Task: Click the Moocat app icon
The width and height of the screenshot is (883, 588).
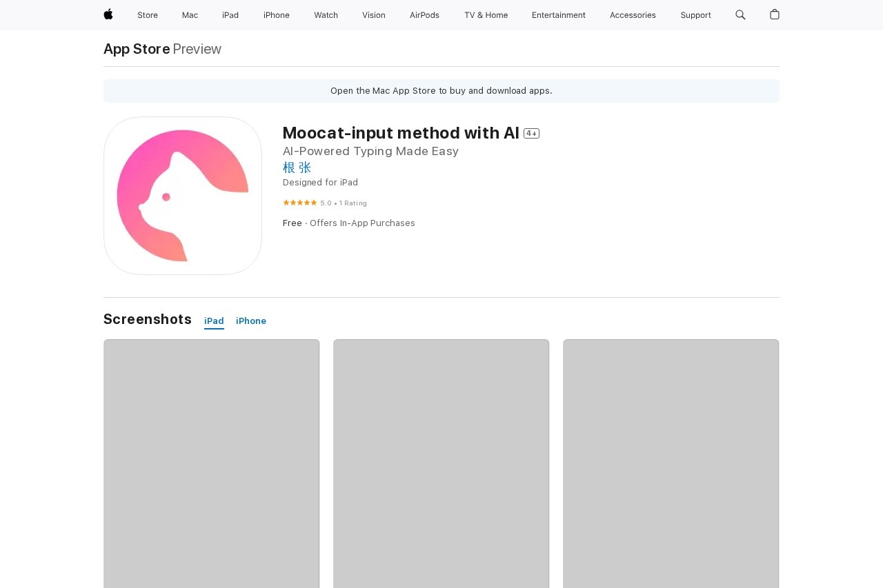Action: coord(183,196)
